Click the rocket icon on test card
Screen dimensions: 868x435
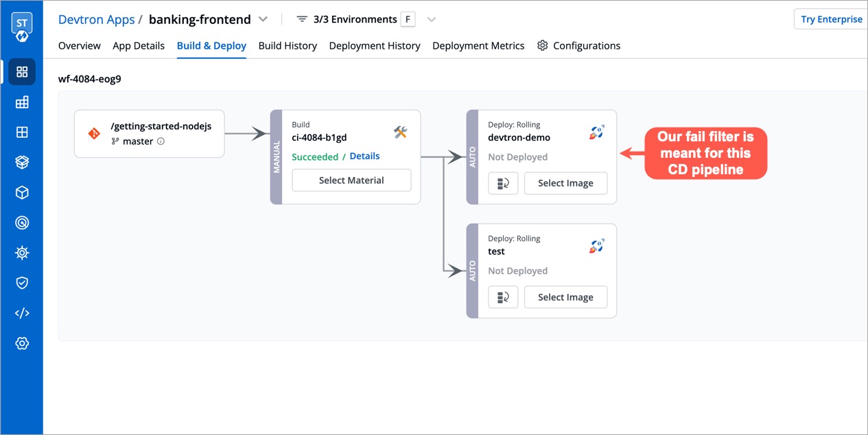click(596, 246)
